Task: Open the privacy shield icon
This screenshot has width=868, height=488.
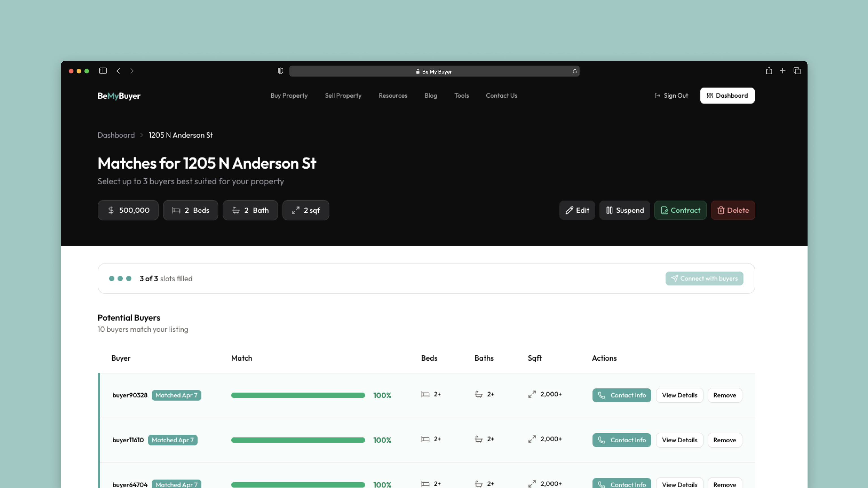Action: tap(280, 71)
